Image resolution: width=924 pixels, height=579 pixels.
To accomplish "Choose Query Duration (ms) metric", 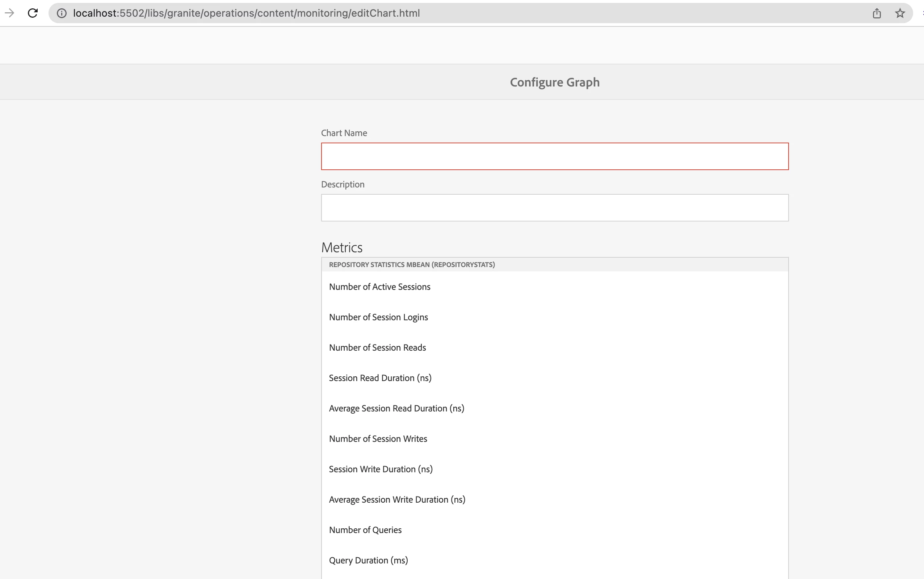I will (368, 560).
